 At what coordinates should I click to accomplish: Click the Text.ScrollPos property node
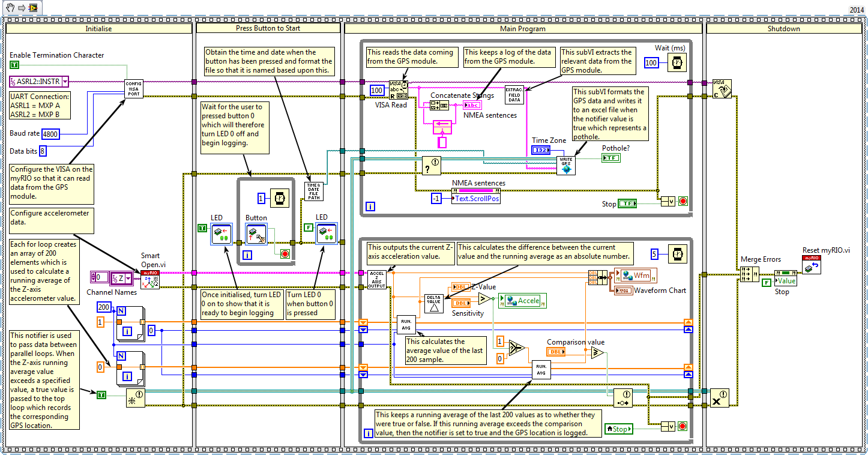(x=476, y=198)
